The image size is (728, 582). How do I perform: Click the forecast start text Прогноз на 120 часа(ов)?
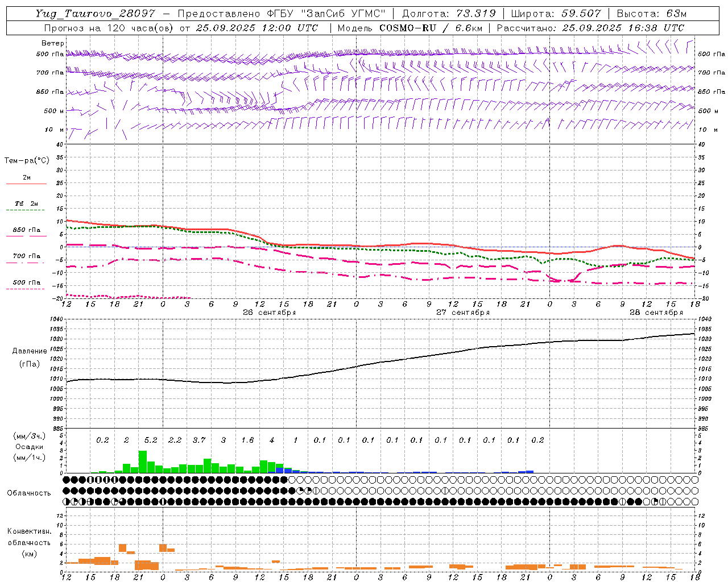click(x=109, y=28)
